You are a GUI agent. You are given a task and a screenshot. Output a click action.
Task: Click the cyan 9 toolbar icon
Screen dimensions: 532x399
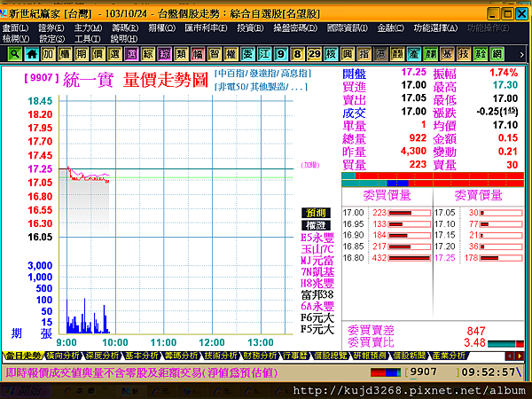click(x=281, y=54)
